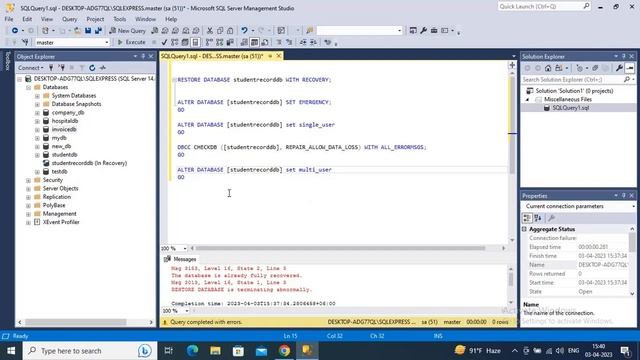The height and width of the screenshot is (360, 640).
Task: Open the Mail app on taskbar
Action: coord(262,351)
